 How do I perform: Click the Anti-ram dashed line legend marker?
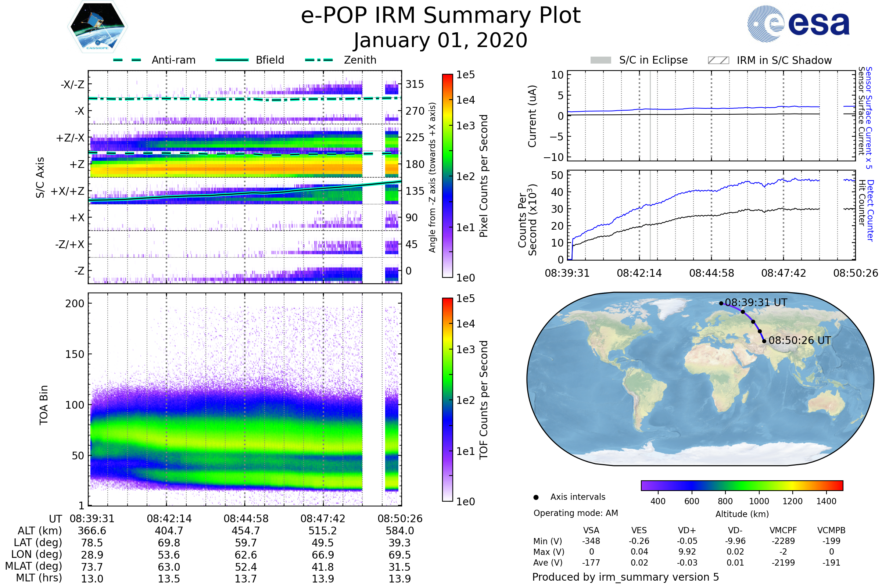(x=127, y=60)
